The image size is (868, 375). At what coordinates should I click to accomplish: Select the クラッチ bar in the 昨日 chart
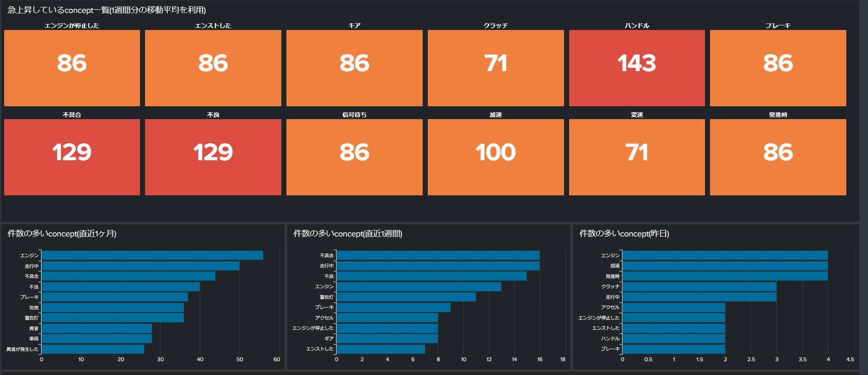click(x=699, y=287)
